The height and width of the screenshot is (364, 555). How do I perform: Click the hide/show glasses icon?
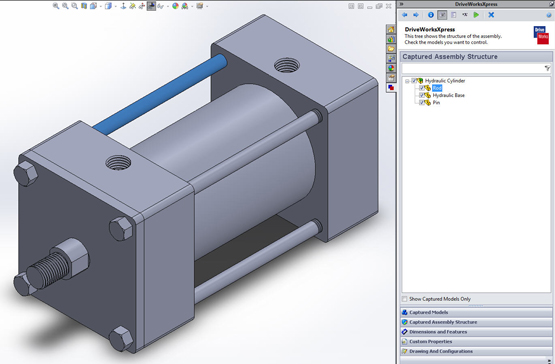[x=160, y=6]
